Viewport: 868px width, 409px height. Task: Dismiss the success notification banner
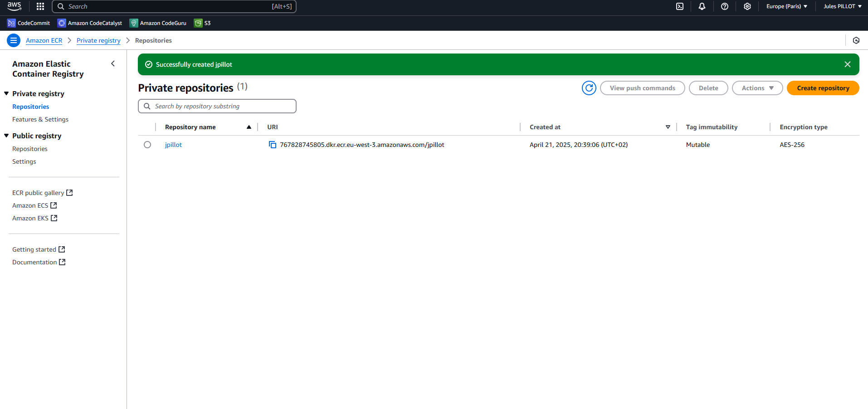pos(847,64)
